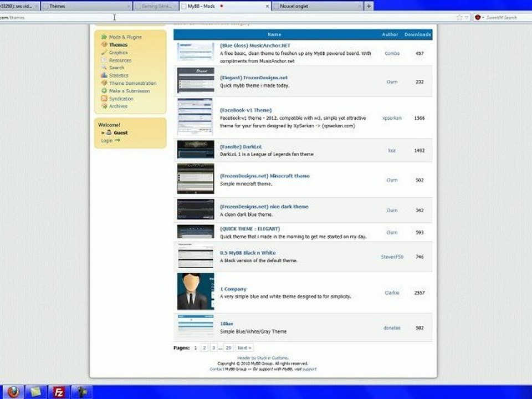
Task: Open a new tab with plus button
Action: 369,6
